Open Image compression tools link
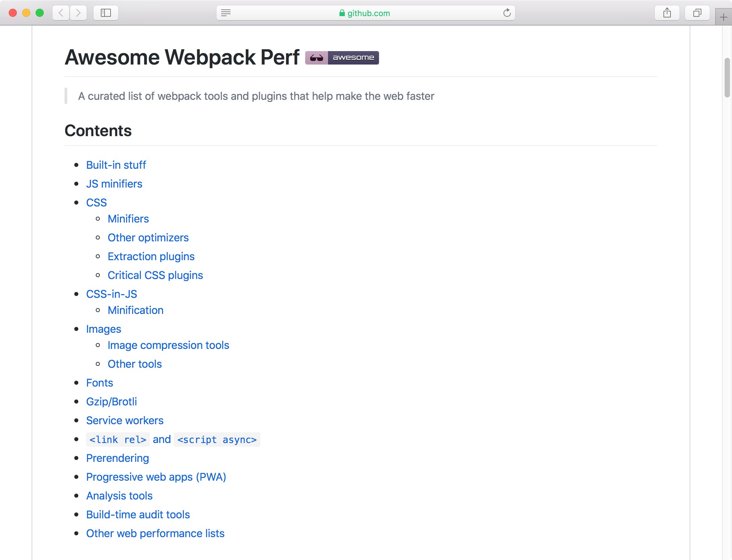 pyautogui.click(x=168, y=345)
